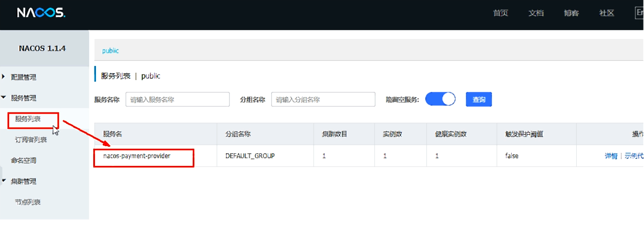Open the 博客 page from top navigation
The height and width of the screenshot is (247, 644).
tap(571, 13)
